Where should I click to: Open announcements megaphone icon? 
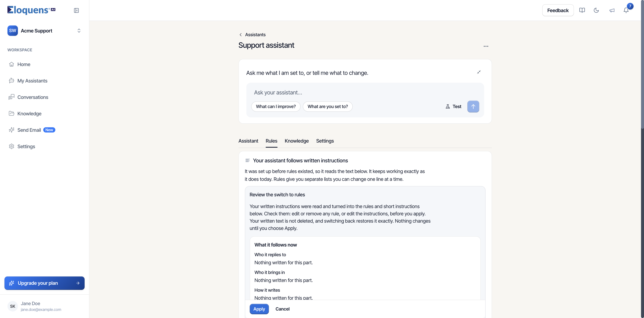click(612, 10)
